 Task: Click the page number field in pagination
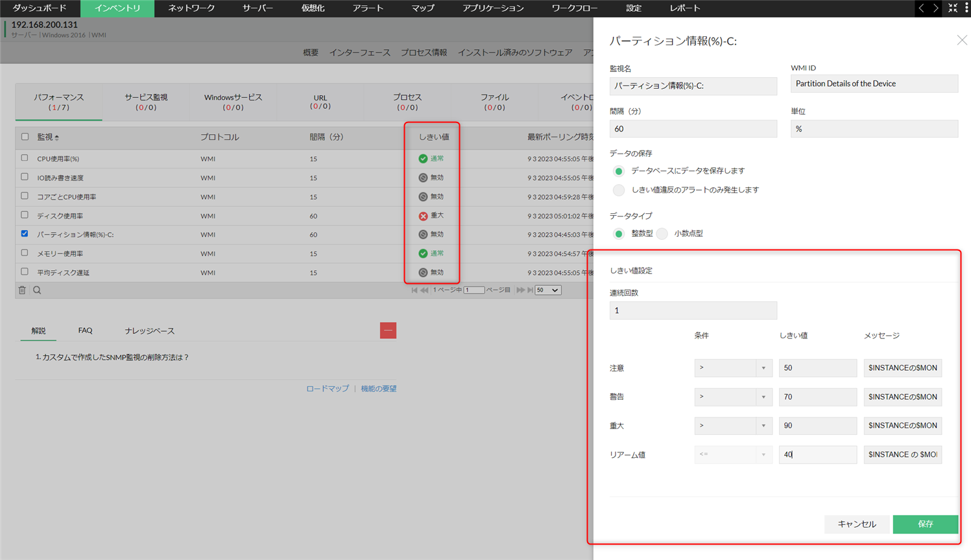point(474,290)
